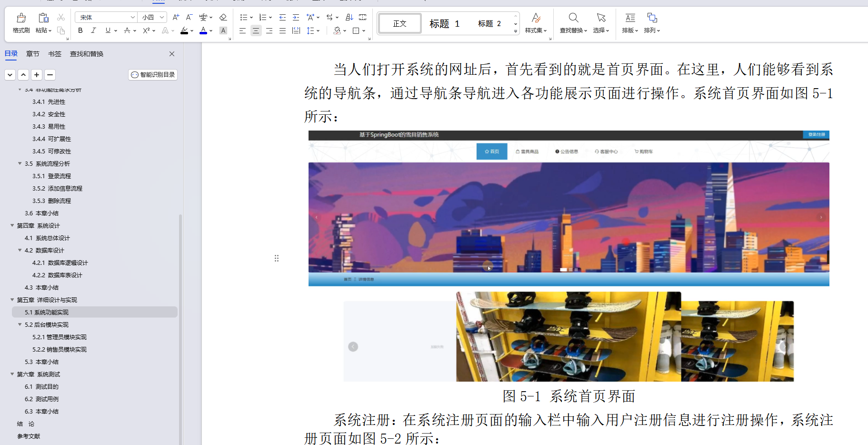The height and width of the screenshot is (445, 868).
Task: Click the Copy icon beside Paste
Action: click(61, 30)
